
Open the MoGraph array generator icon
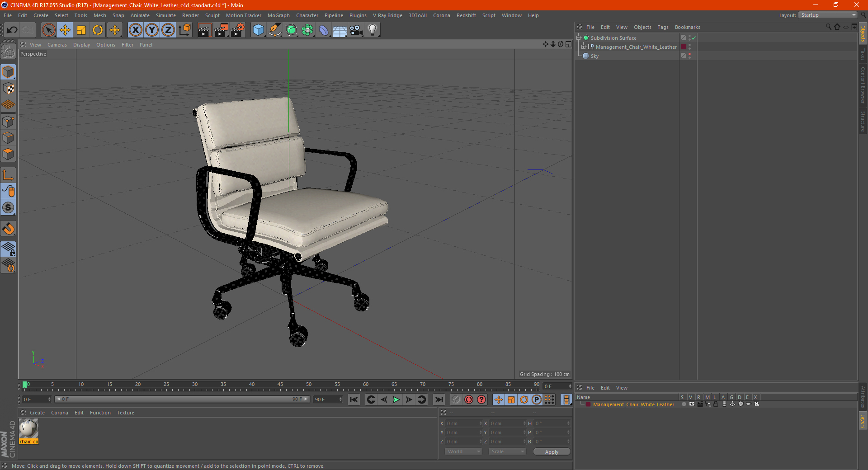(307, 30)
